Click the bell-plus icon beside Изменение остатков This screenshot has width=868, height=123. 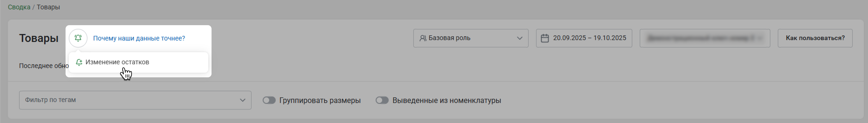tap(79, 62)
